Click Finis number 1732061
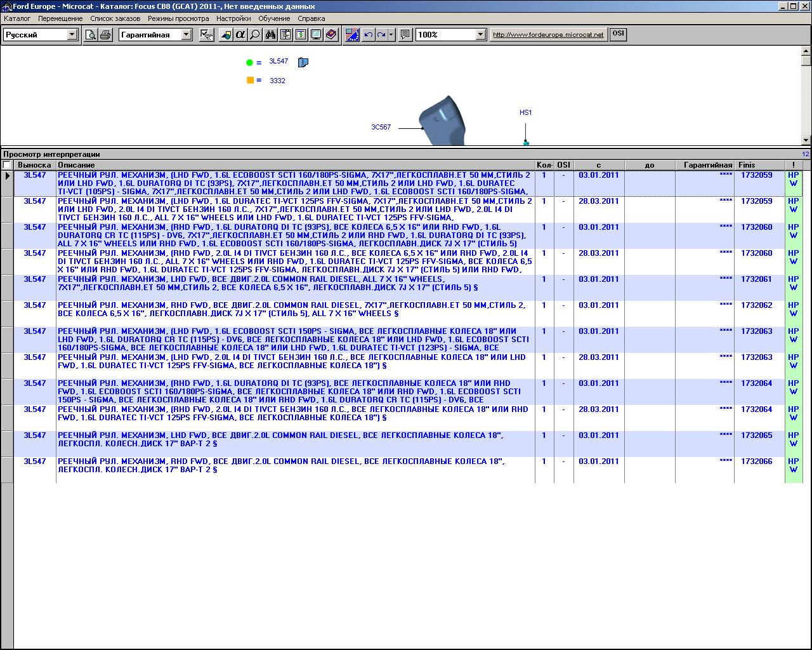This screenshot has width=812, height=650. coord(756,279)
